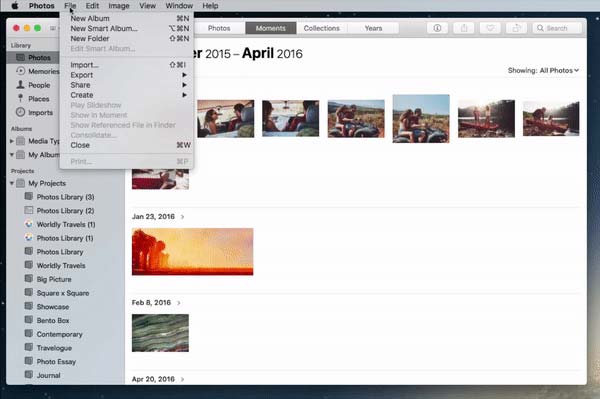Switch to the Years tab
The width and height of the screenshot is (600, 399).
373,28
